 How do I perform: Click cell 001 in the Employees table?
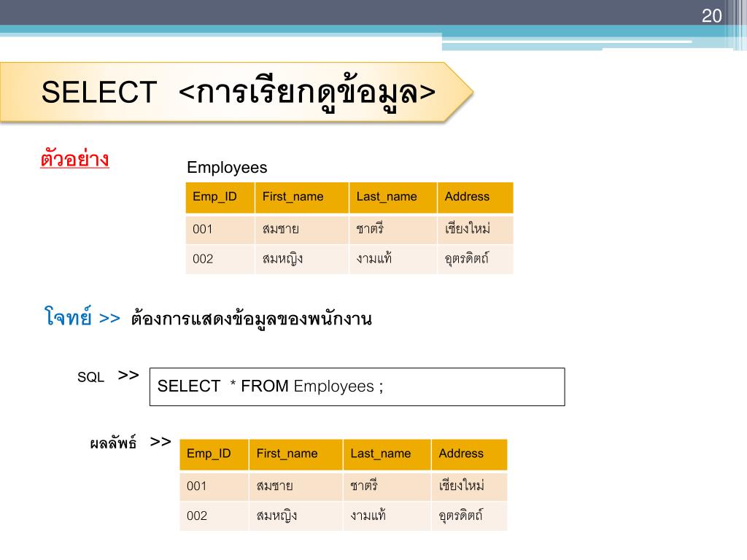pos(220,230)
